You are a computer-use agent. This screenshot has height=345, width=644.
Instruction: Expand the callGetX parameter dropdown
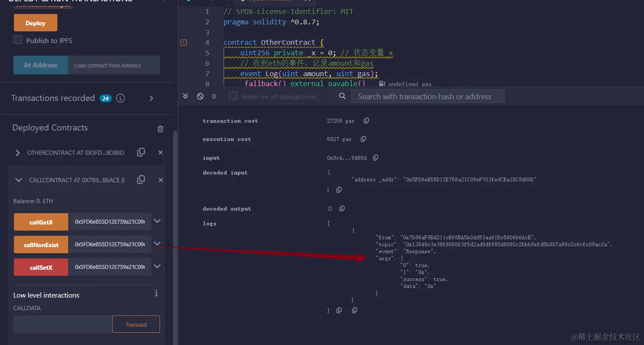pos(157,221)
